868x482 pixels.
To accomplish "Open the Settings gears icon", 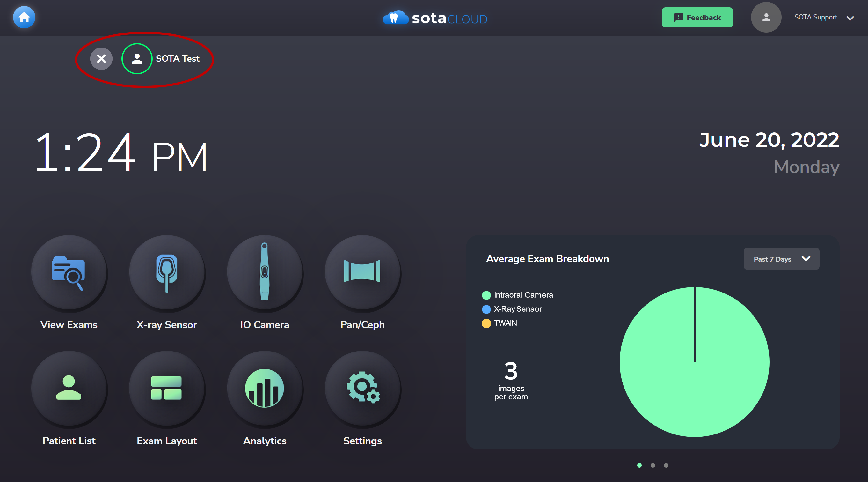I will click(x=362, y=388).
